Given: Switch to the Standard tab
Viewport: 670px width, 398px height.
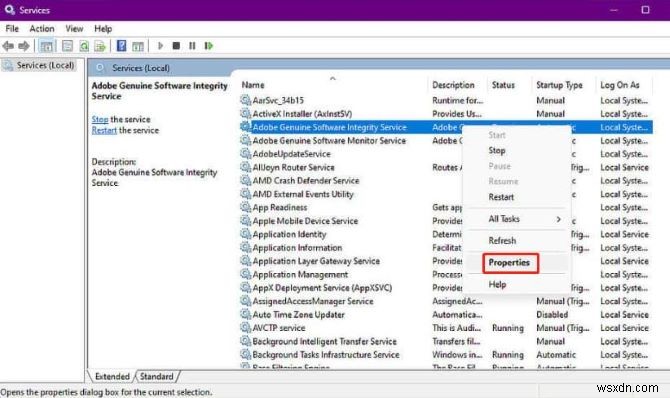Looking at the screenshot, I should click(156, 376).
